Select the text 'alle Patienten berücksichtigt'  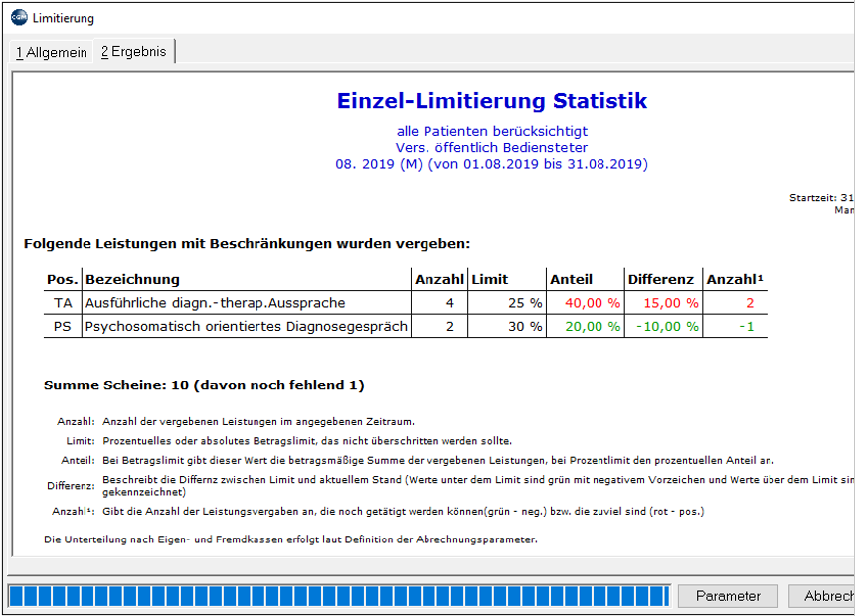(492, 131)
